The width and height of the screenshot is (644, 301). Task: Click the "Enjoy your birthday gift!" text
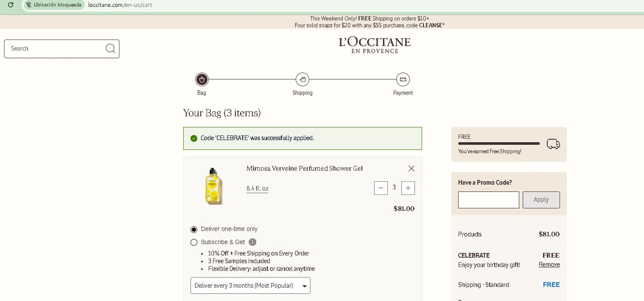pyautogui.click(x=489, y=265)
